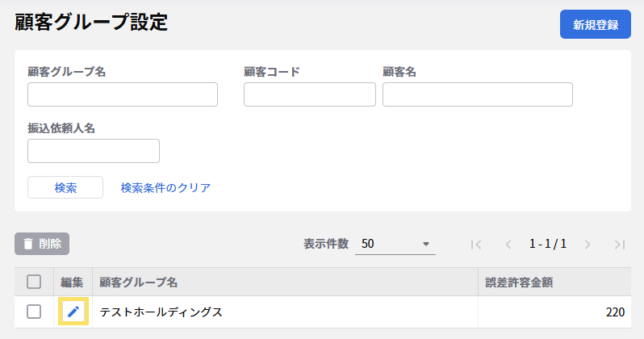Click the 振込依頼人名 input field
Viewport: 644px width, 339px height.
coord(94,151)
